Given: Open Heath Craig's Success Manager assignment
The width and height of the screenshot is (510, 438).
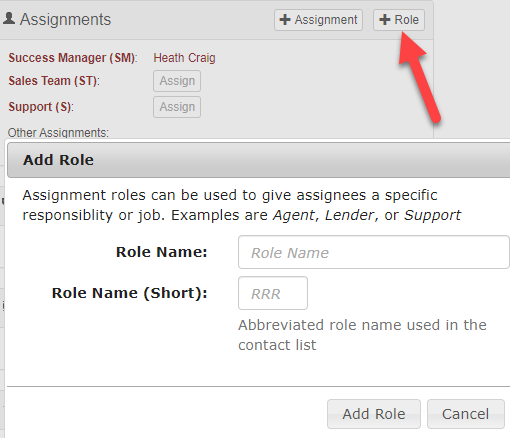Looking at the screenshot, I should 184,58.
